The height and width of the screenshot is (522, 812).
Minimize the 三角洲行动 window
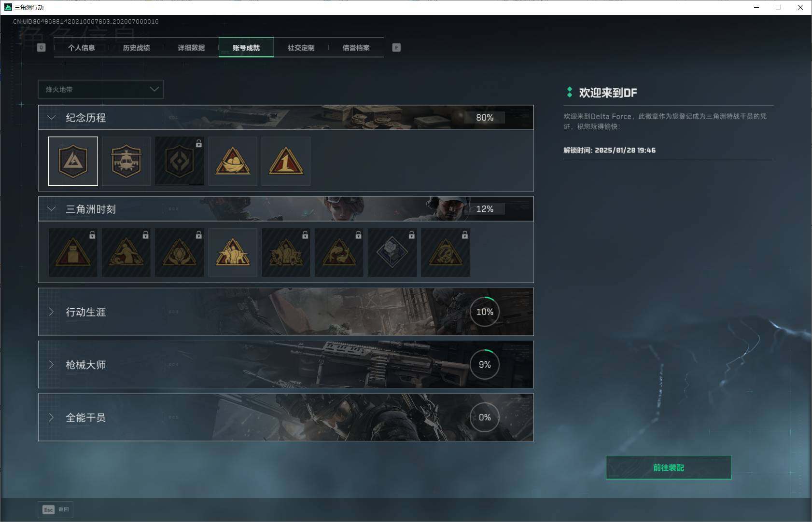pos(756,7)
